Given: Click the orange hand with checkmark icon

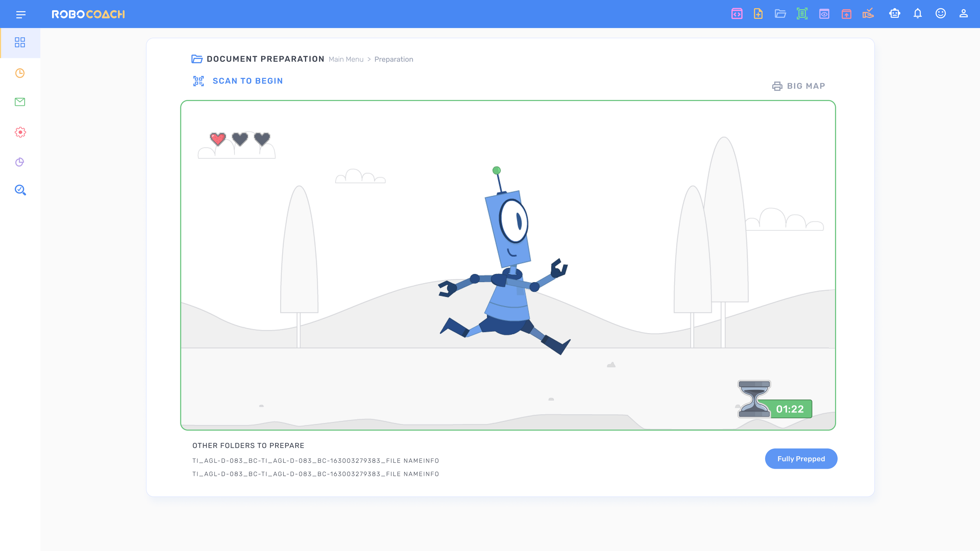Looking at the screenshot, I should click(868, 14).
